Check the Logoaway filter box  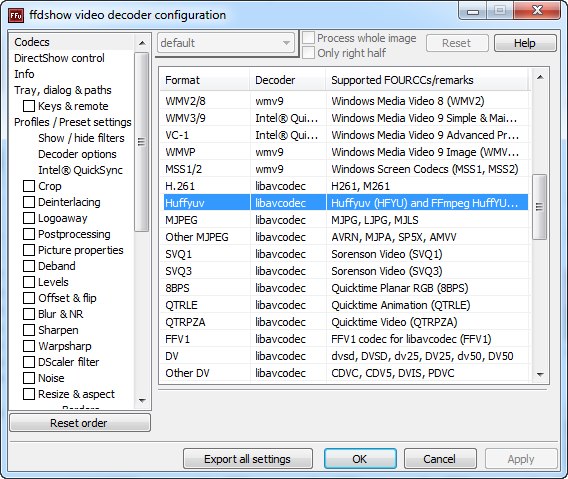pyautogui.click(x=29, y=218)
